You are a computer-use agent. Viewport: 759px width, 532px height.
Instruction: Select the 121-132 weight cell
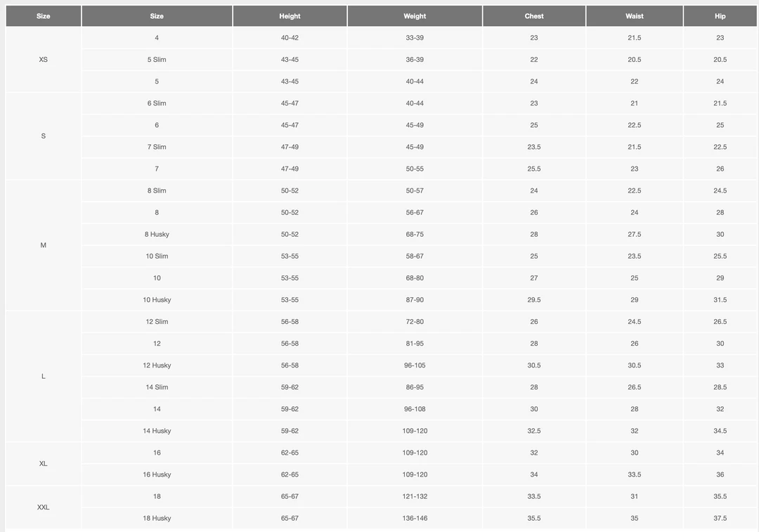point(415,497)
